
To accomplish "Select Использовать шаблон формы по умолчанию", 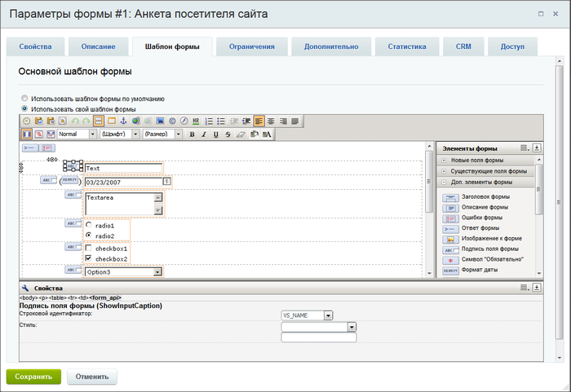I will [x=24, y=99].
